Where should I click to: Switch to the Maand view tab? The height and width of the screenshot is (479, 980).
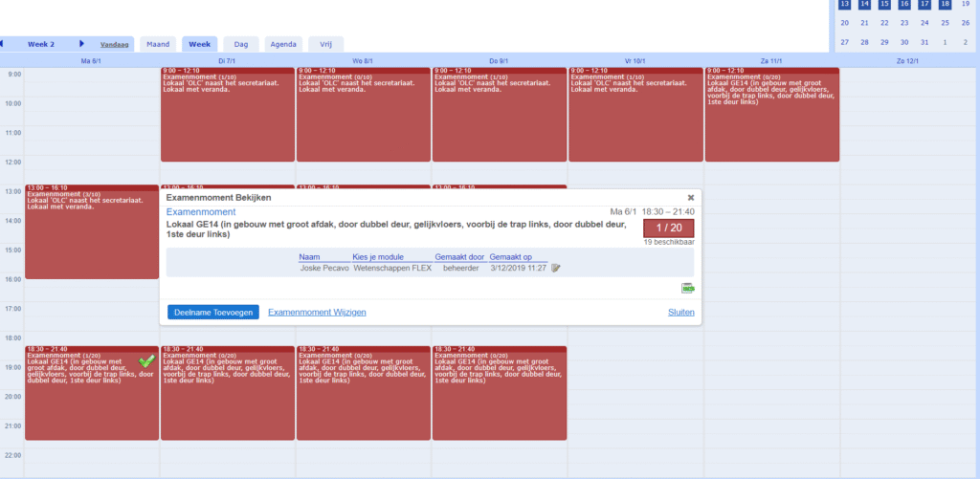coord(157,44)
